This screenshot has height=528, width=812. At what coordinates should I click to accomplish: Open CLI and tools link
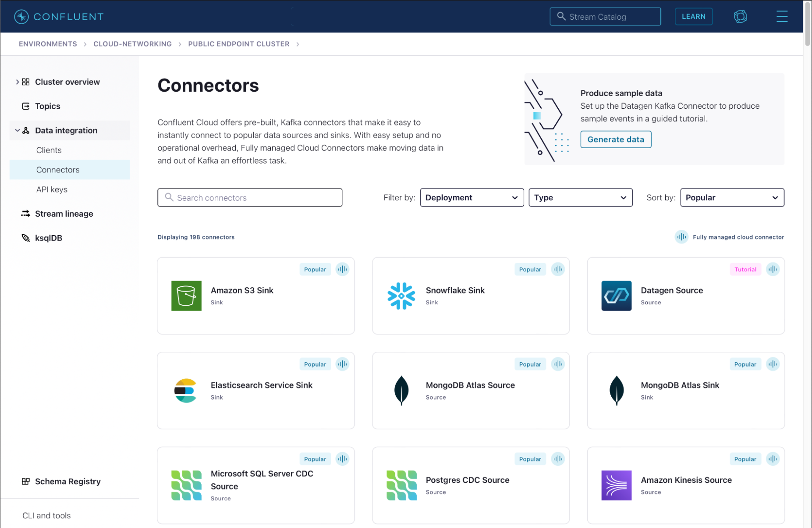click(x=46, y=515)
